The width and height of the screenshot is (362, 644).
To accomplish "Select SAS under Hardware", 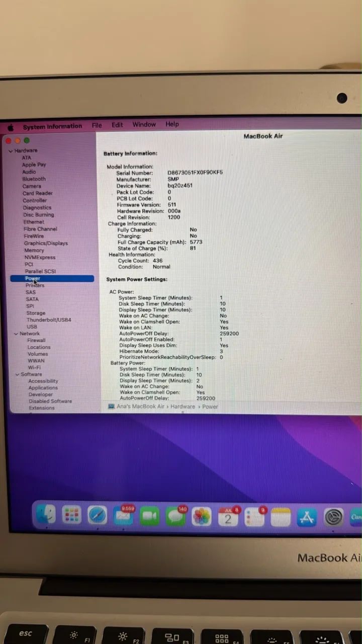I will click(31, 292).
